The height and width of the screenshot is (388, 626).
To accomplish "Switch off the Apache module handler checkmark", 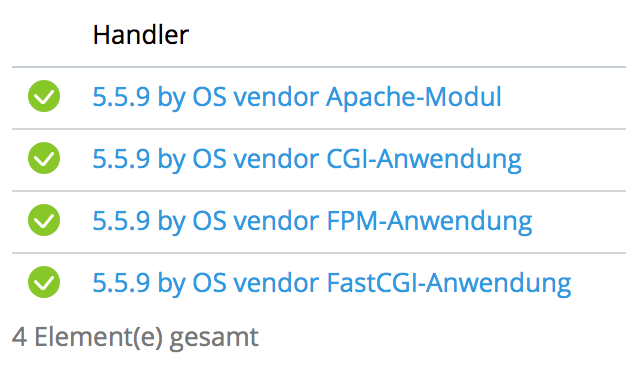I will 44,96.
